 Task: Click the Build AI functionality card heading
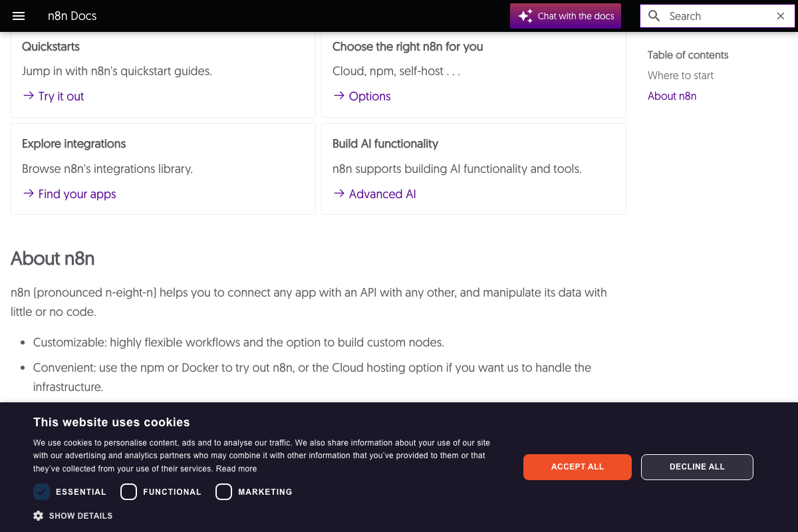(385, 144)
